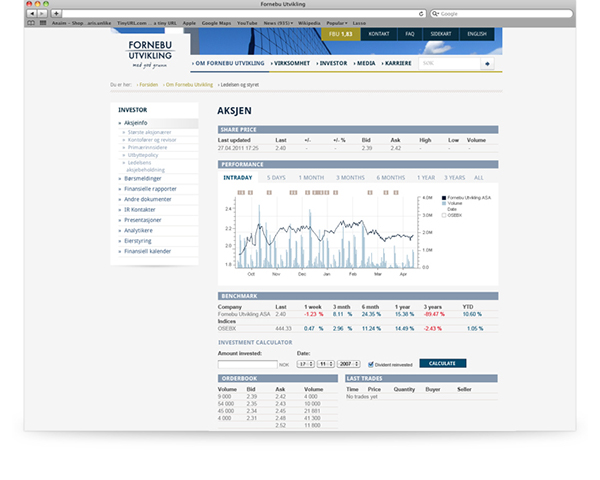Image resolution: width=600 pixels, height=480 pixels.
Task: Open Utbyttepolicy sidebar link
Action: 143,155
